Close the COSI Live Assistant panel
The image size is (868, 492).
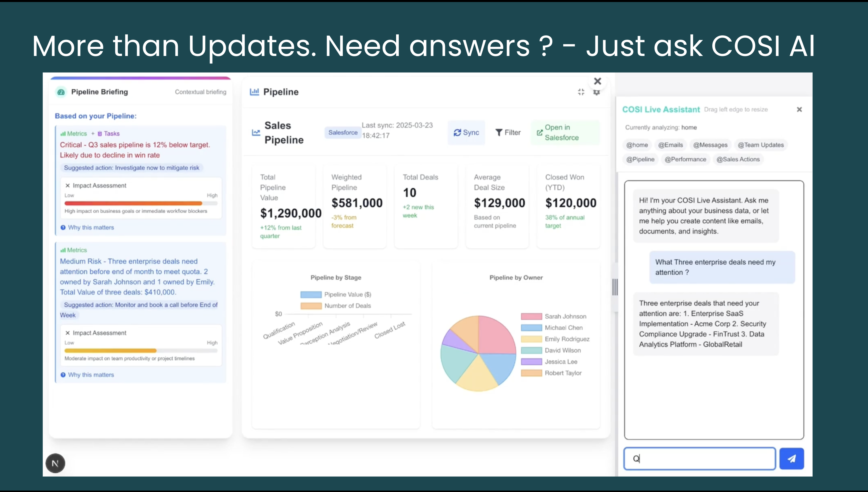pyautogui.click(x=799, y=109)
